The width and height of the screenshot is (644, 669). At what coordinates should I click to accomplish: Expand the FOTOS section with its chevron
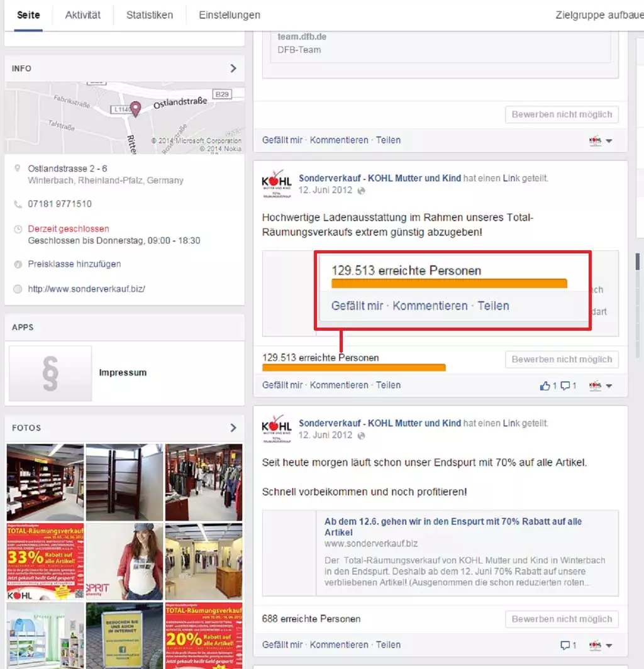pyautogui.click(x=233, y=428)
